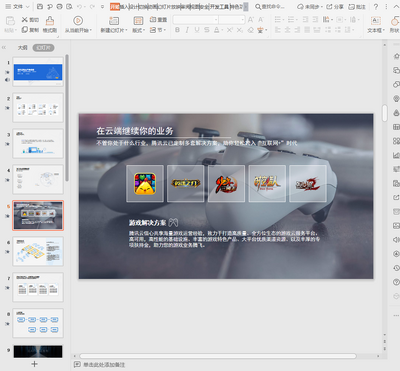Image resolution: width=400 pixels, height=371 pixels.
Task: Click the Cut (剪切) scissors icon
Action: point(25,20)
